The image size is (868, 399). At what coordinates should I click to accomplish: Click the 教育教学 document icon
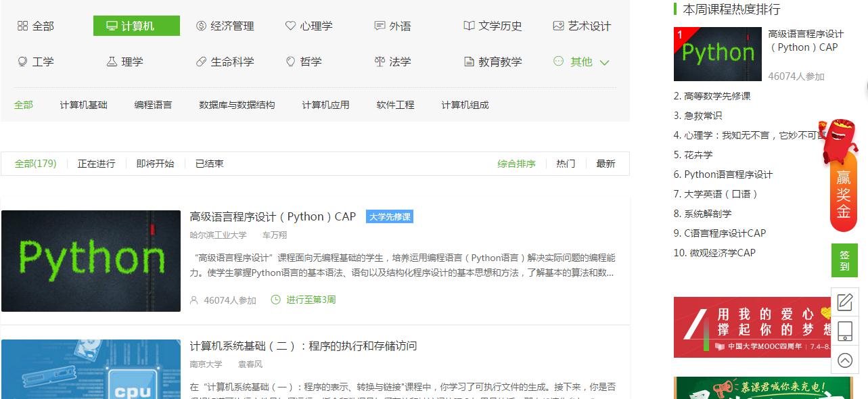(x=469, y=62)
